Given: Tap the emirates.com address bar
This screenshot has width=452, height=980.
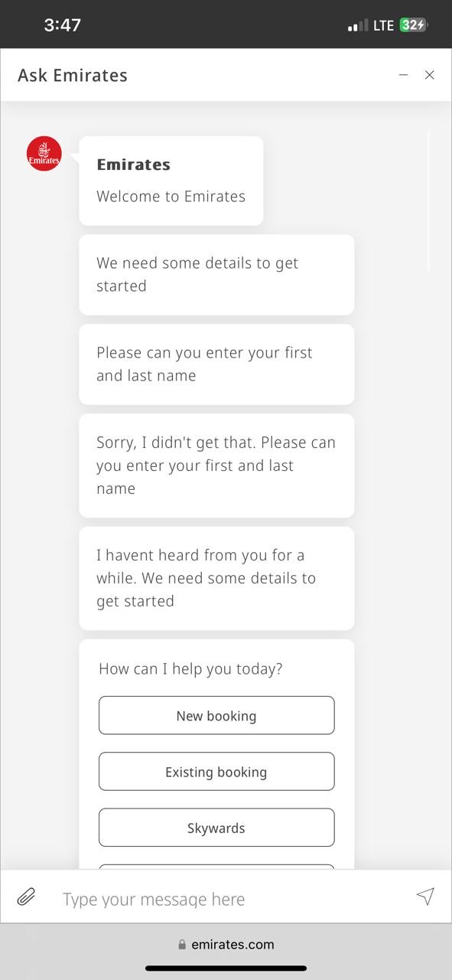Looking at the screenshot, I should coord(226,944).
